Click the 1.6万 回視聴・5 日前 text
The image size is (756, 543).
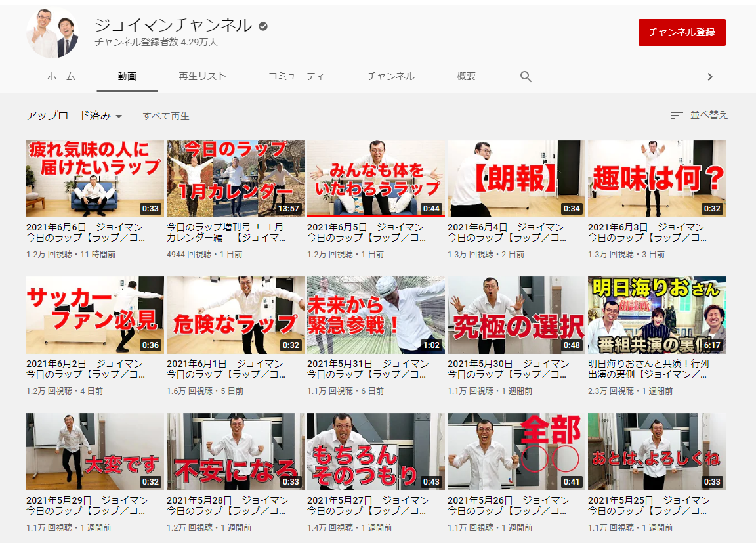click(205, 391)
